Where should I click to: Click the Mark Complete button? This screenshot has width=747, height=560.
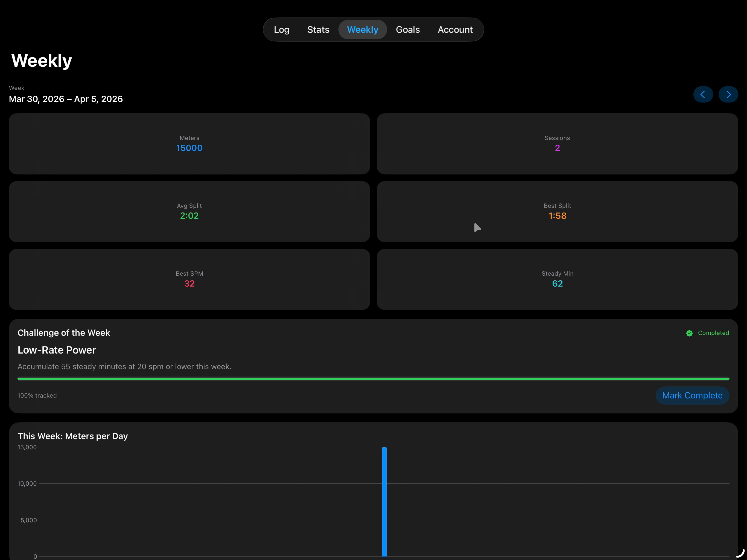click(692, 395)
